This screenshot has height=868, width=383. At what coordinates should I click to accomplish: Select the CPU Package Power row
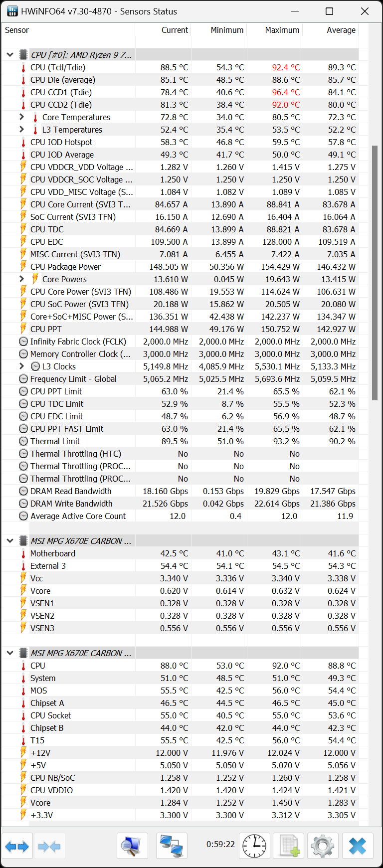click(x=180, y=267)
